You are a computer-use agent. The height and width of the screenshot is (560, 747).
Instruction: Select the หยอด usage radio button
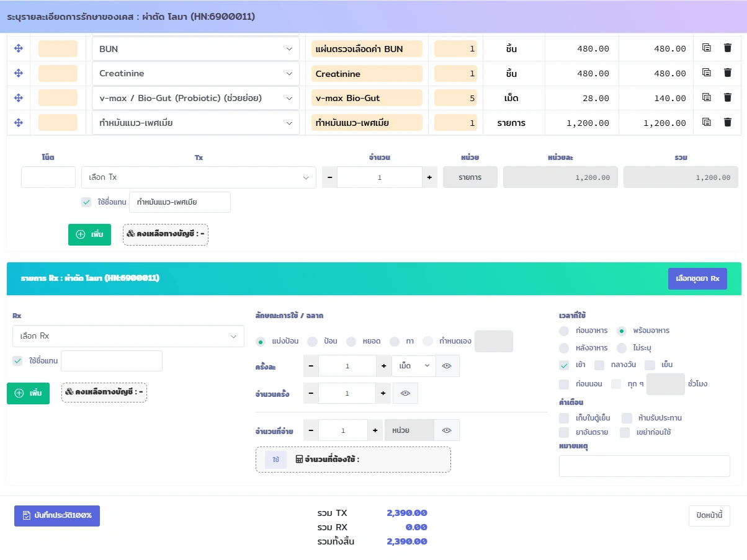click(x=351, y=342)
